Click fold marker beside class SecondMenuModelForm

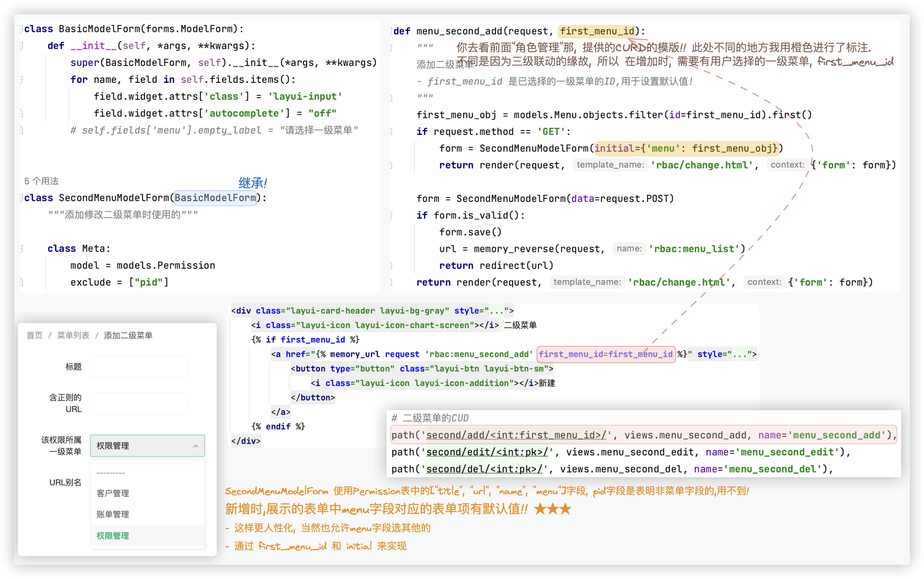pos(21,198)
